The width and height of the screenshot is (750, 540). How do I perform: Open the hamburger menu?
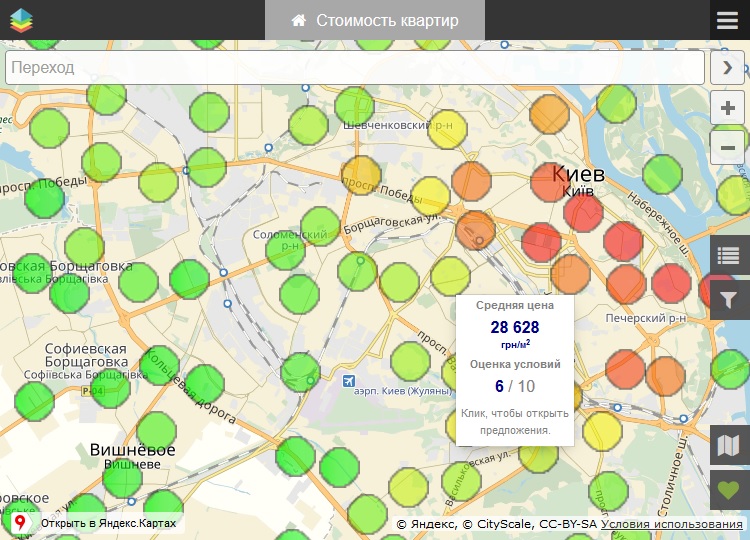click(727, 20)
